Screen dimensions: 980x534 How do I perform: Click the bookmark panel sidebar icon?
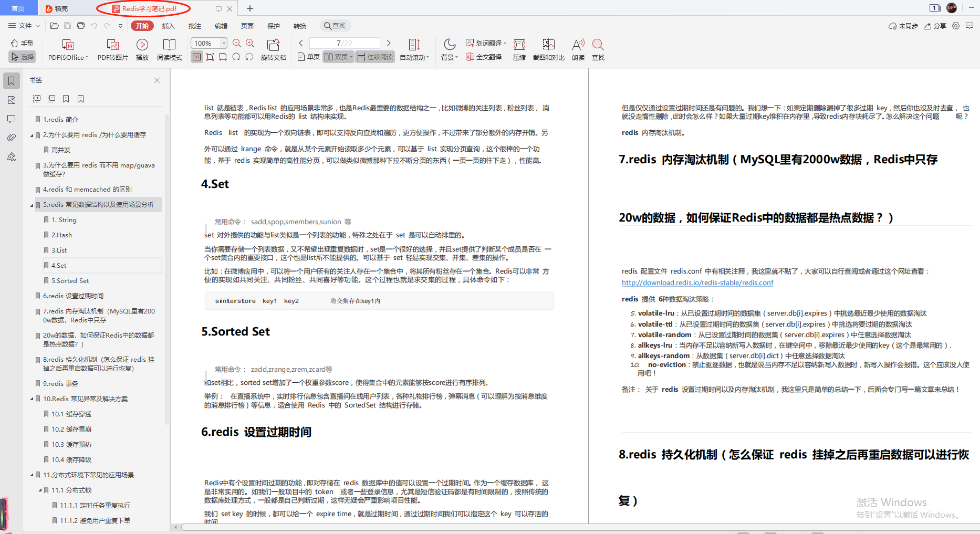coord(12,81)
